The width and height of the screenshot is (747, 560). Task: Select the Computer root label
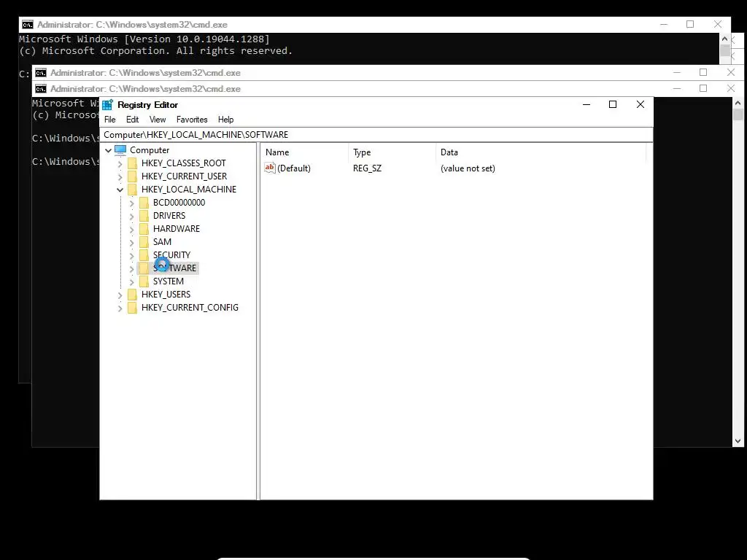[150, 150]
